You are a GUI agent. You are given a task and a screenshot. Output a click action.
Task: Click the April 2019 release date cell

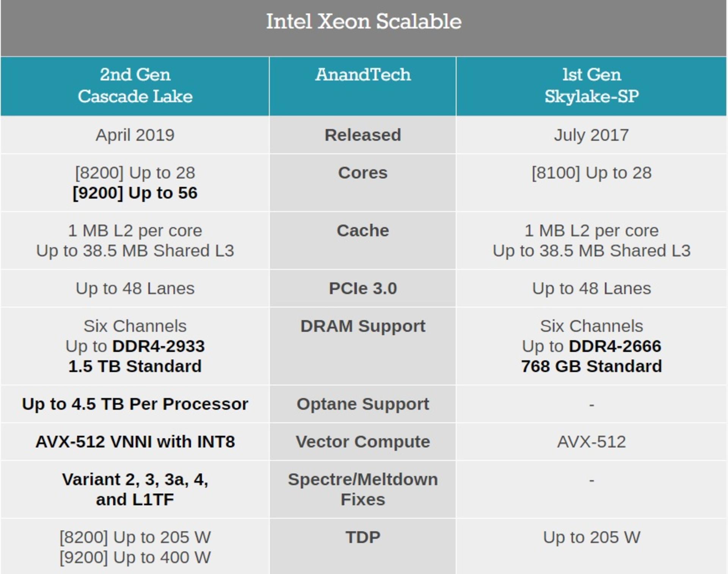point(135,135)
